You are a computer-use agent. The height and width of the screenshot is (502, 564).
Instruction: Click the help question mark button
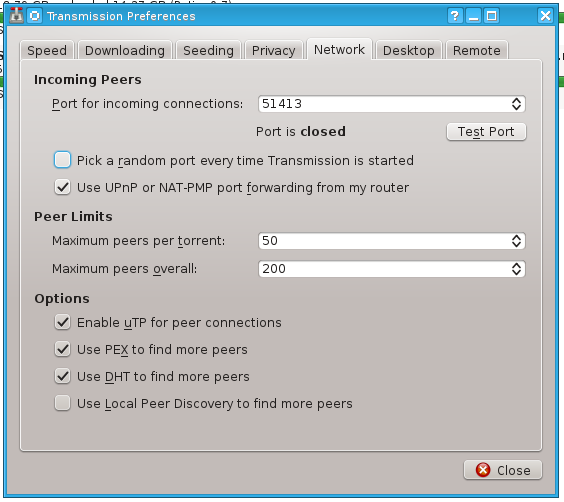(x=455, y=16)
